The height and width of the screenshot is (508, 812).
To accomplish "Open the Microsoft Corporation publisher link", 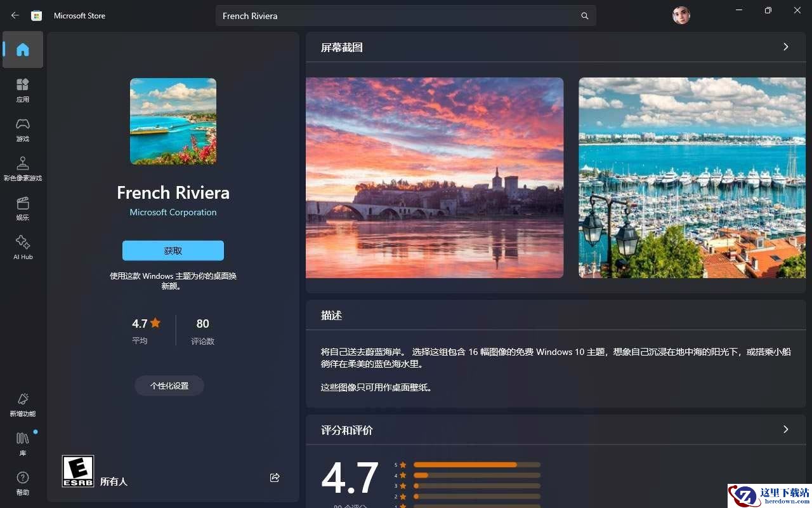I will coord(173,212).
